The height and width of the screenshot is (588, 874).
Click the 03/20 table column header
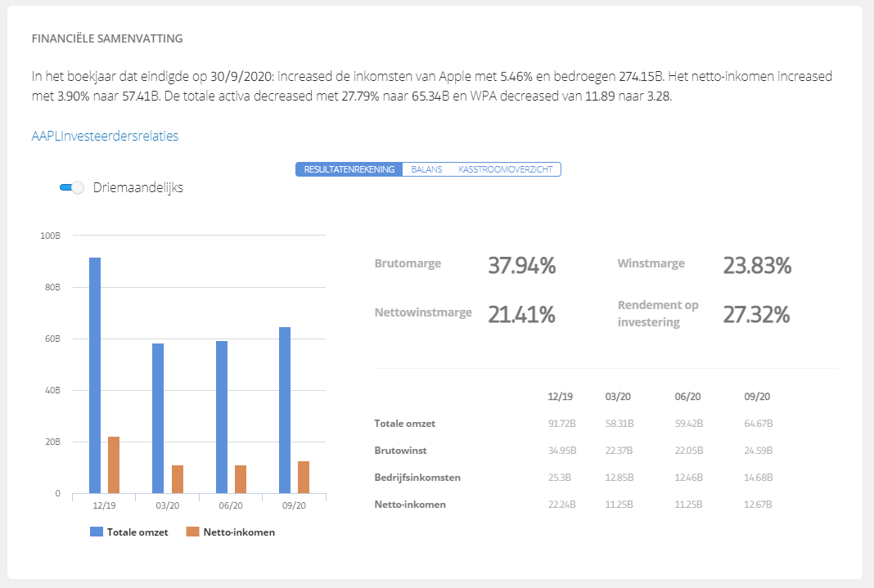pos(618,397)
